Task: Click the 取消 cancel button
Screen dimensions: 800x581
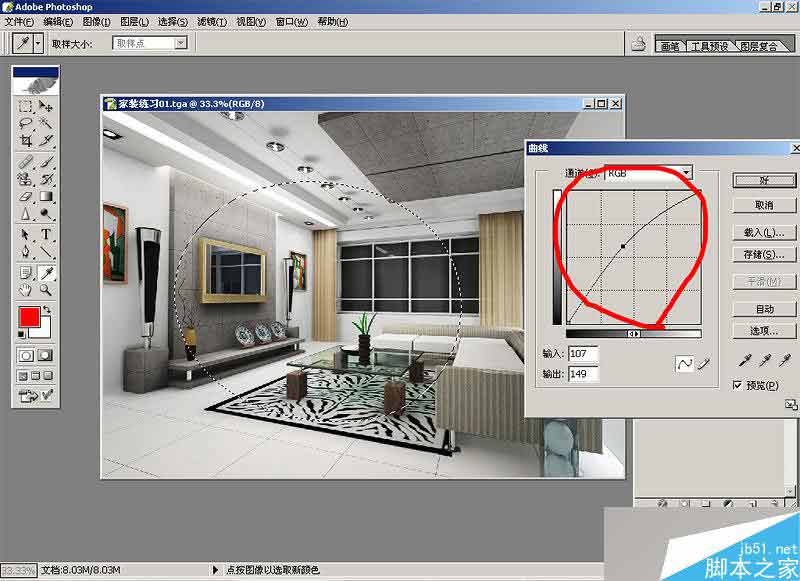Action: 764,205
